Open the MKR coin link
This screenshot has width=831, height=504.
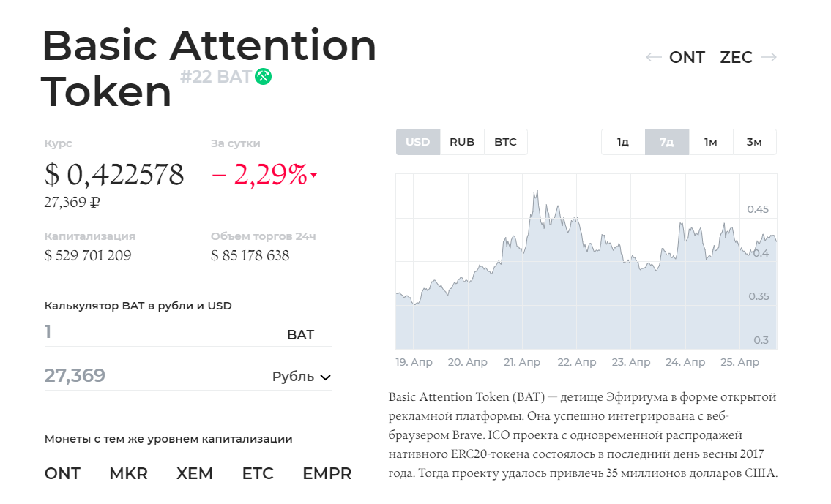point(128,473)
